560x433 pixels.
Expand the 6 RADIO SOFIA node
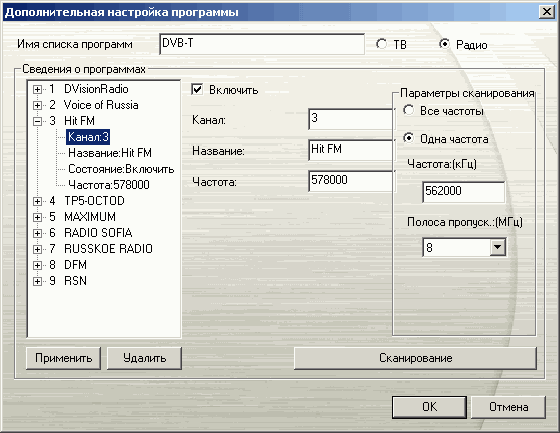pyautogui.click(x=37, y=233)
